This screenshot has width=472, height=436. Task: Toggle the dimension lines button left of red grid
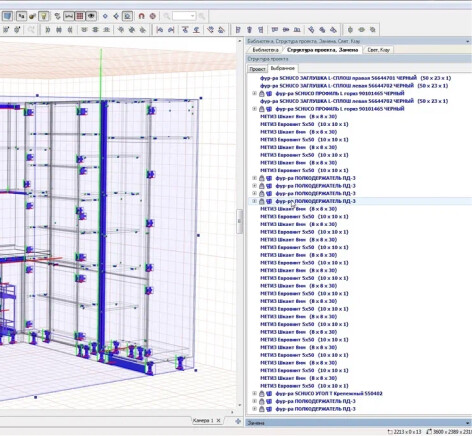[x=69, y=16]
